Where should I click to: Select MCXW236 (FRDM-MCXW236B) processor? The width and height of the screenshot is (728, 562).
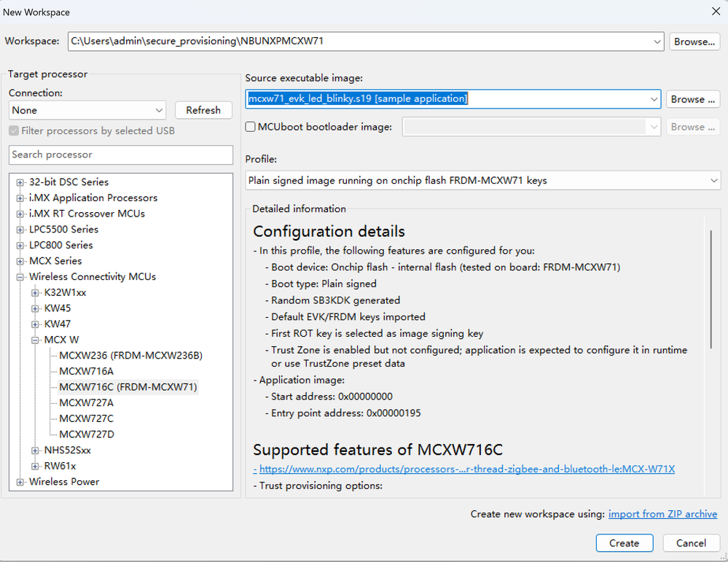point(130,356)
